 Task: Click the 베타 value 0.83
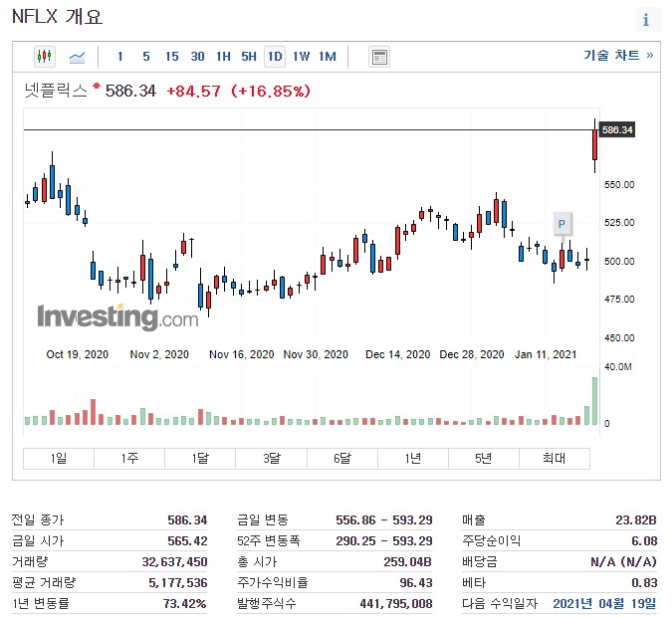point(644,583)
